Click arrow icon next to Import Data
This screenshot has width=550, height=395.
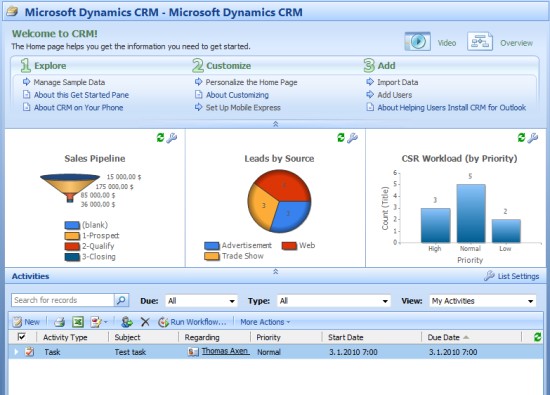coord(370,82)
